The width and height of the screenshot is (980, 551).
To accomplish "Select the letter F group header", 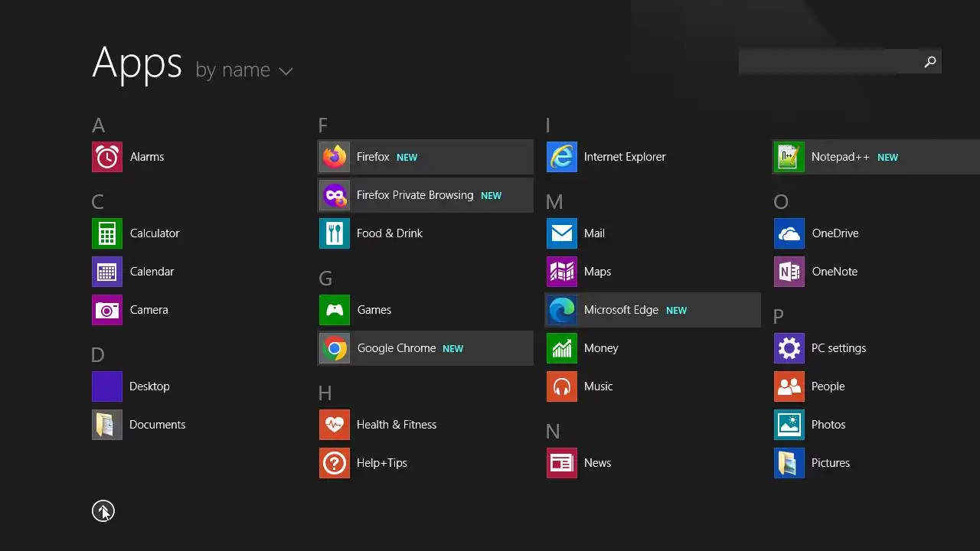I will [323, 126].
